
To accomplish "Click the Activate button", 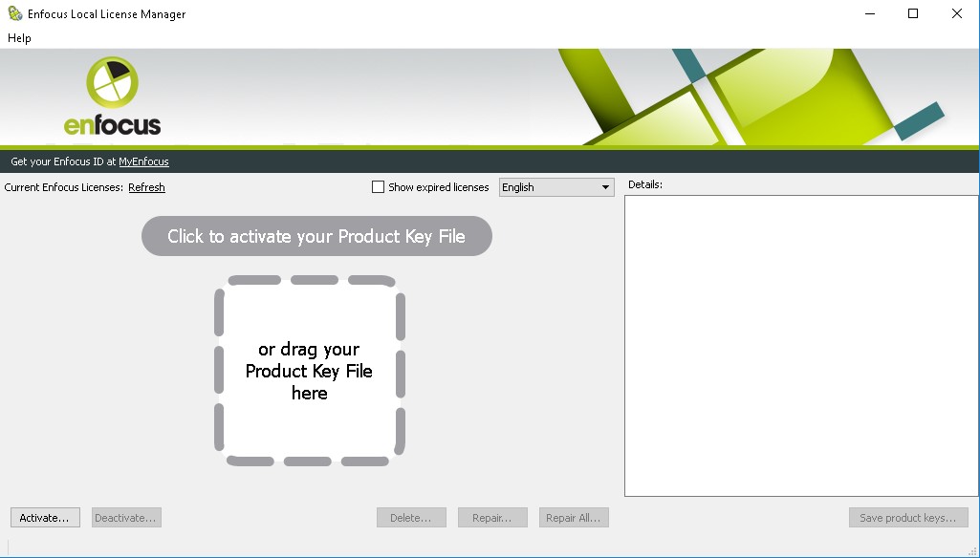I will pyautogui.click(x=44, y=517).
